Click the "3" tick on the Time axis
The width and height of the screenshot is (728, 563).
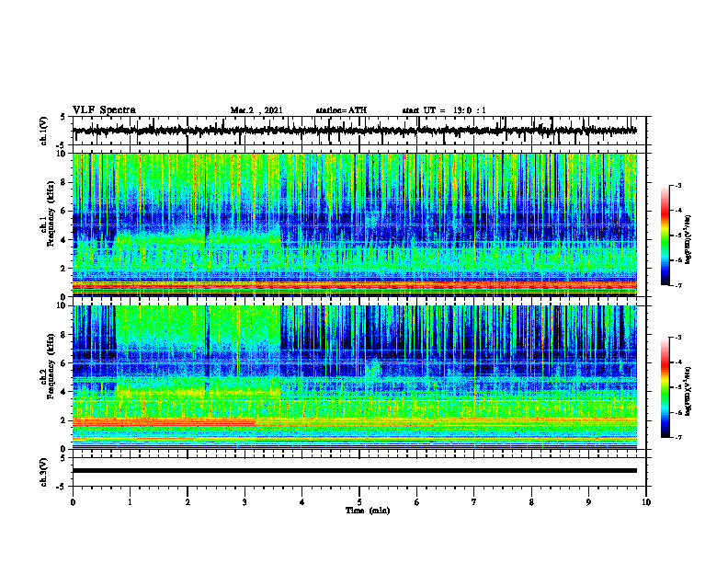pyautogui.click(x=245, y=502)
